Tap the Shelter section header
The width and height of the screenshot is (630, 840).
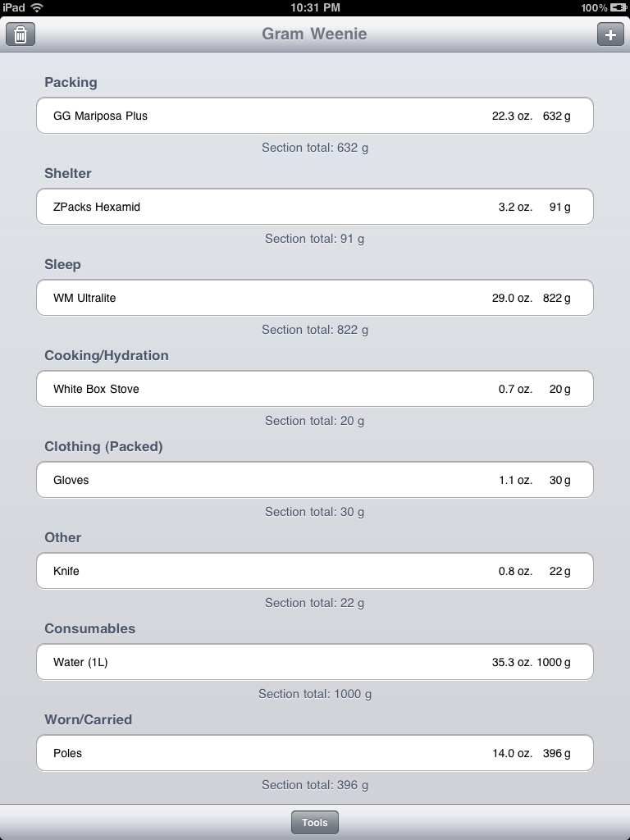point(68,173)
